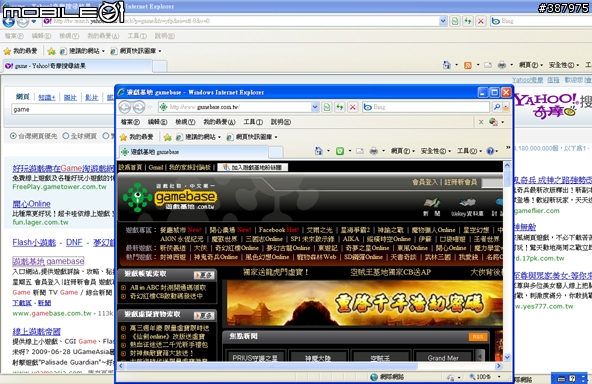Screen dimensions: 592x384
Task: Open the 安全性(S) dropdown in gamebase window
Action: click(435, 151)
